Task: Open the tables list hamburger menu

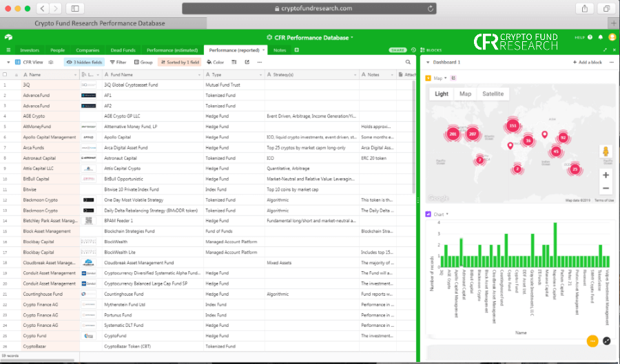Action: pos(8,50)
